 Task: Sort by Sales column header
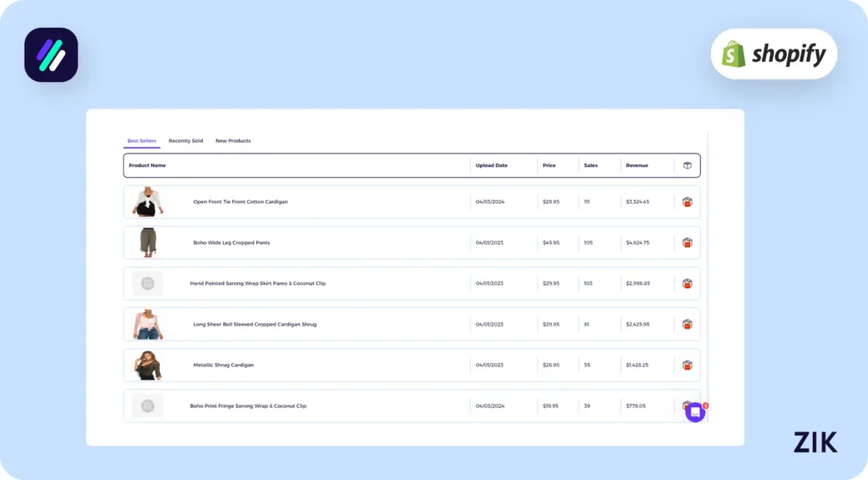[591, 165]
